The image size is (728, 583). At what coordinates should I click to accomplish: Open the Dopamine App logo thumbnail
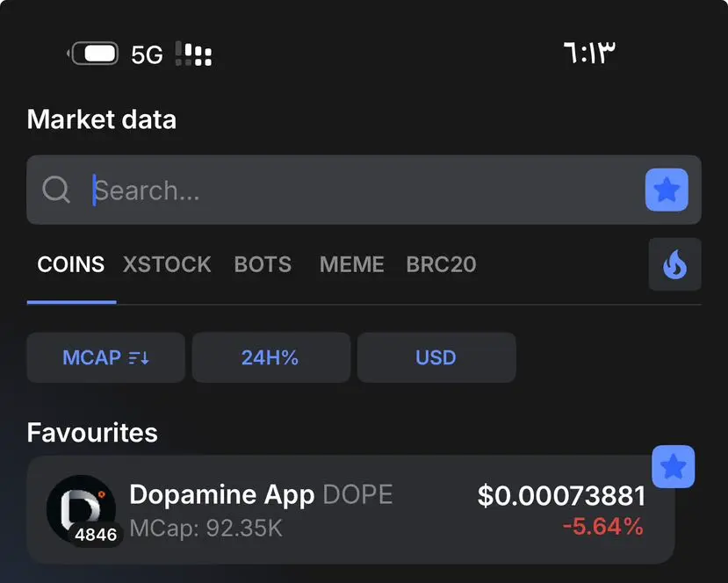(81, 508)
